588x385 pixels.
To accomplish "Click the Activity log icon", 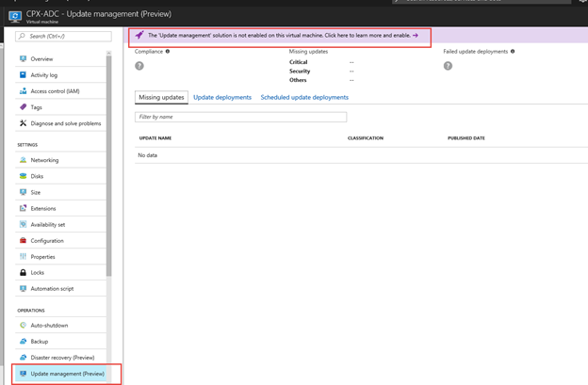I will [23, 75].
